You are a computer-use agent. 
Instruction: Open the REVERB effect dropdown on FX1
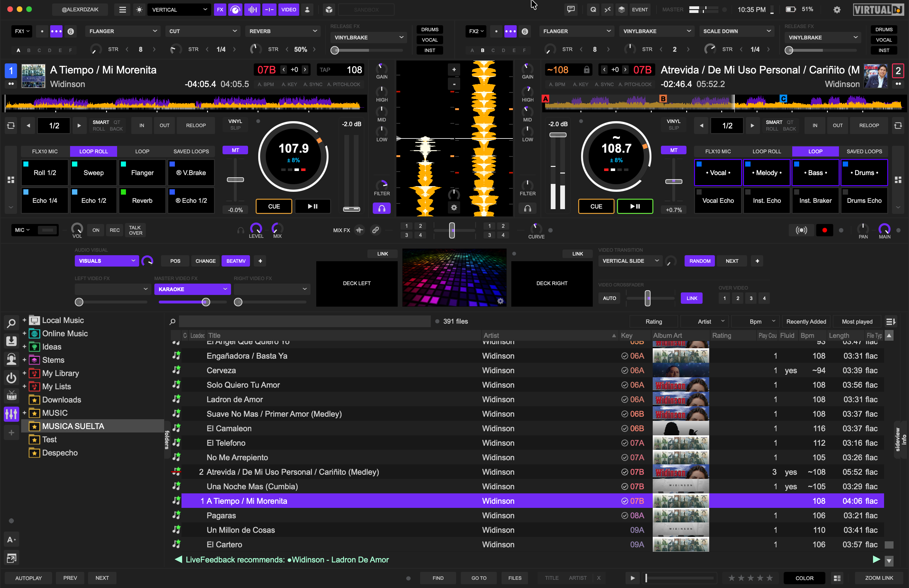tap(282, 31)
